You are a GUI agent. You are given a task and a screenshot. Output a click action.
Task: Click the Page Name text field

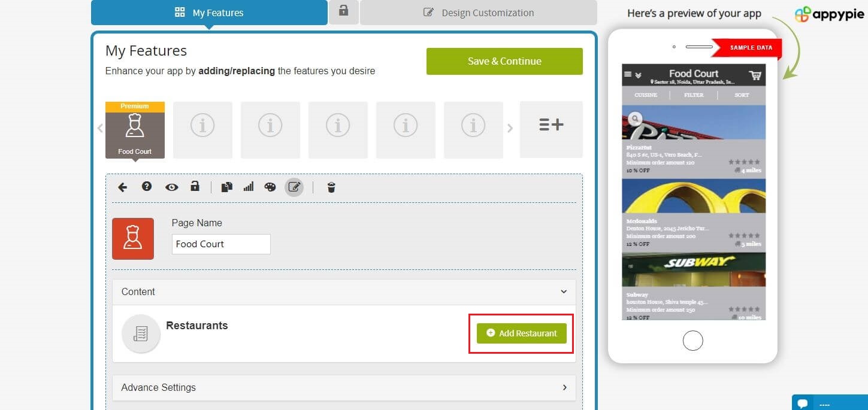[221, 244]
